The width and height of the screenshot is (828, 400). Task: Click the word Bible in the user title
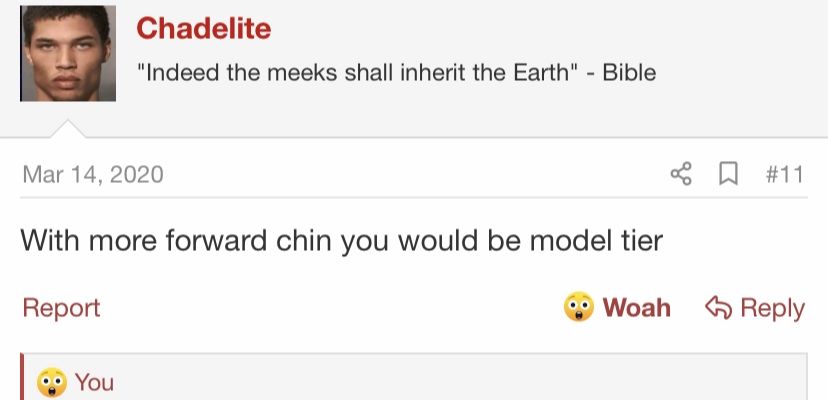pyautogui.click(x=629, y=72)
